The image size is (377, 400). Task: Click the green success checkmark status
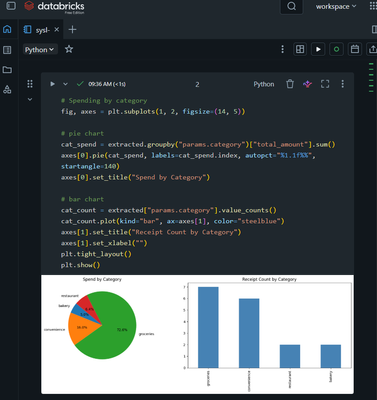[x=80, y=84]
